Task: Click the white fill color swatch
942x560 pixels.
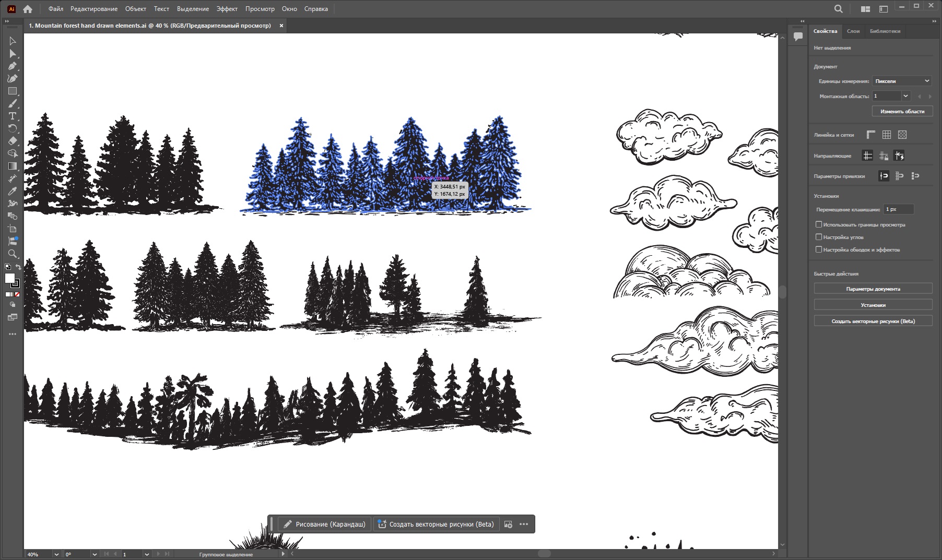Action: (x=9, y=278)
